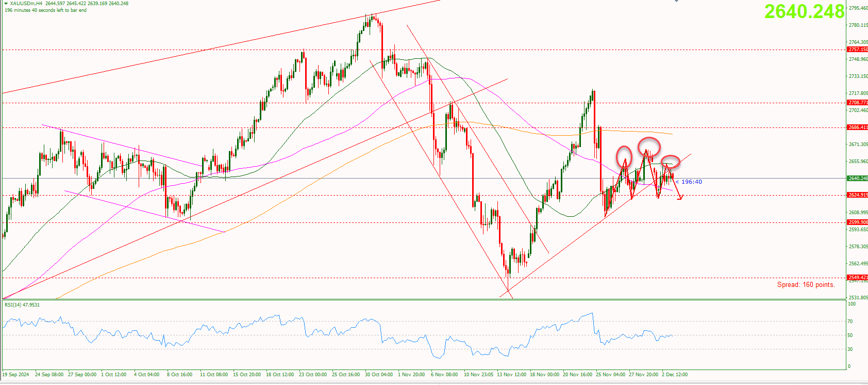Click the 27 Nov 20:00 time axis label
Image resolution: width=868 pixels, height=385 pixels.
tap(643, 375)
